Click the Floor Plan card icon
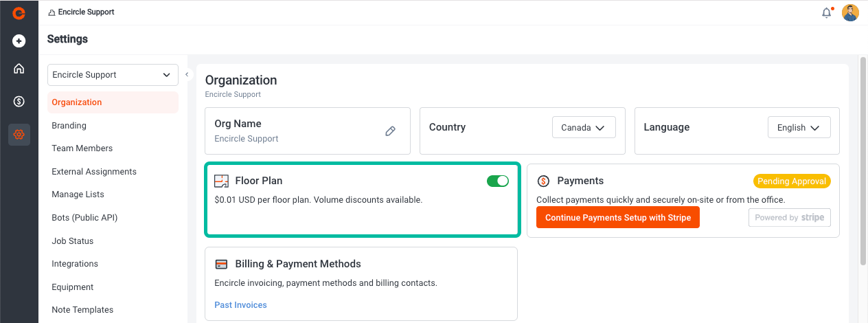 coord(221,181)
